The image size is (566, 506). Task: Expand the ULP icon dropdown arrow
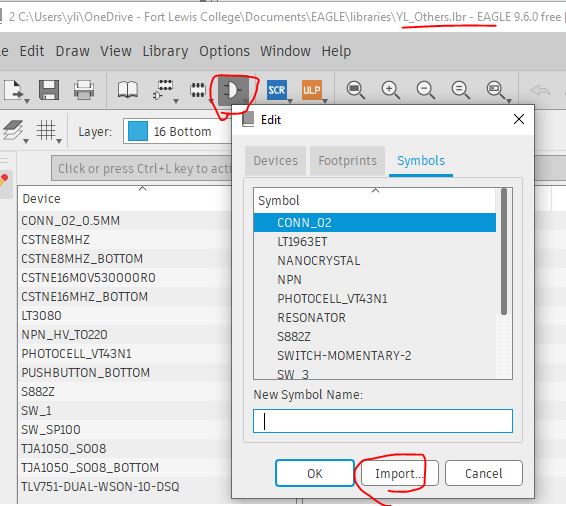coord(325,101)
